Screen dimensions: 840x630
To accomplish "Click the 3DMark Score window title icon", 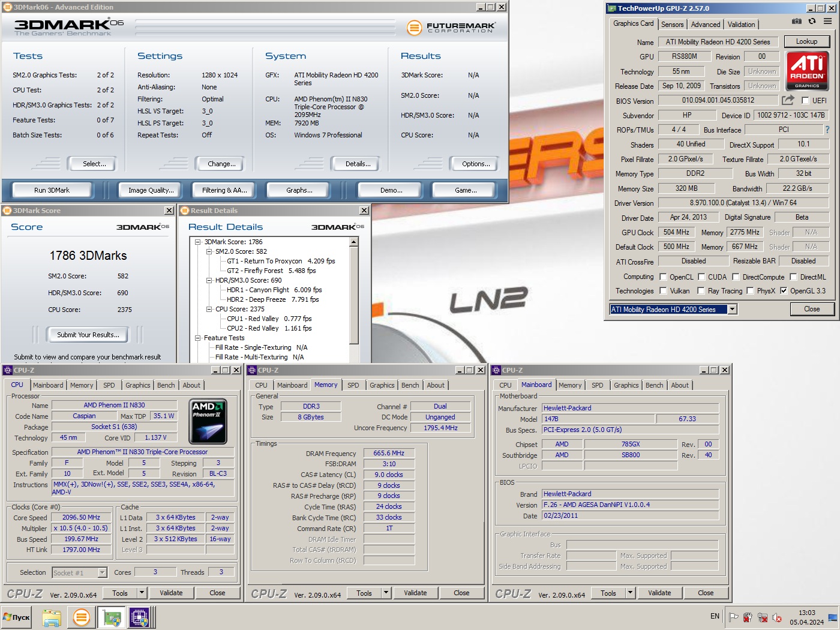I will coord(7,211).
